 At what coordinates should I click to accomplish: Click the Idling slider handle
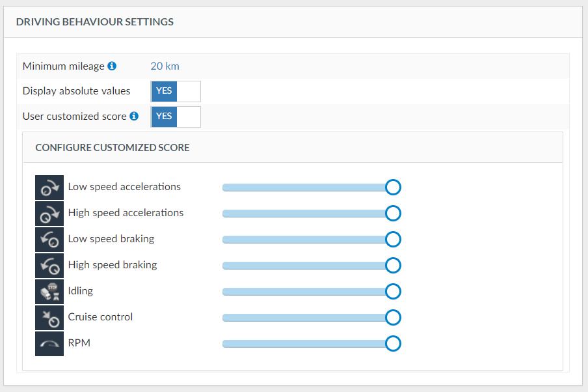coord(393,291)
